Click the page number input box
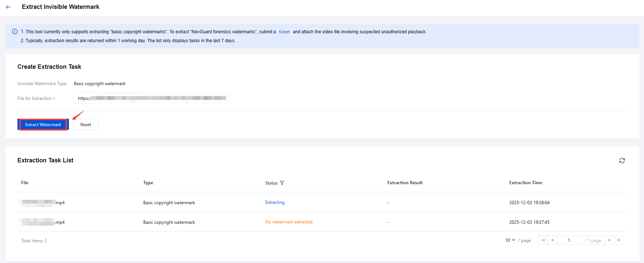Screen dimensions: 644x263 (569, 240)
